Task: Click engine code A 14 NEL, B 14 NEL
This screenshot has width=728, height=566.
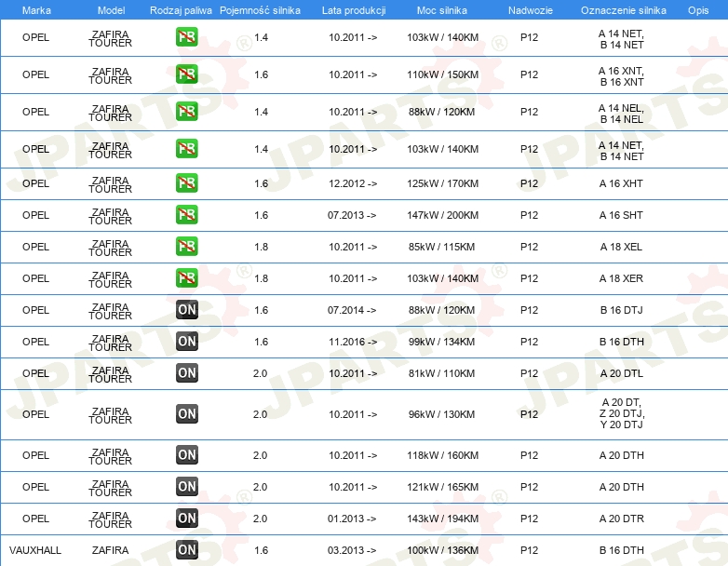Action: click(x=621, y=114)
